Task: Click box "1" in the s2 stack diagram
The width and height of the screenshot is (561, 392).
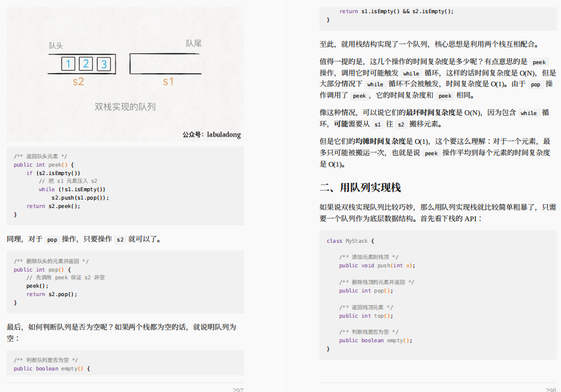Action: (x=68, y=64)
